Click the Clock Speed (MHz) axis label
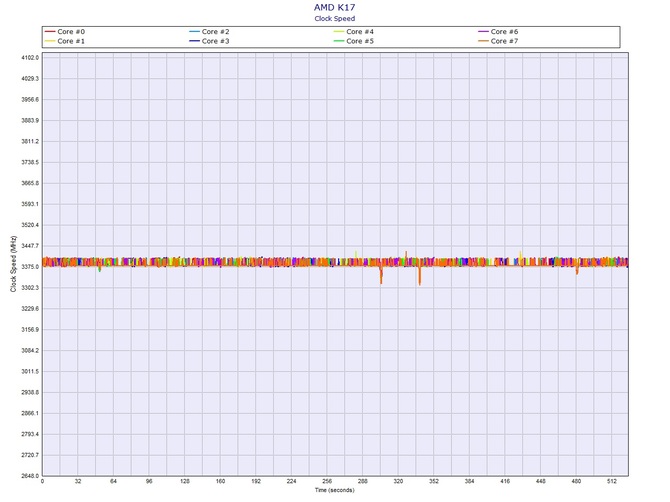The image size is (670, 502). (13, 264)
